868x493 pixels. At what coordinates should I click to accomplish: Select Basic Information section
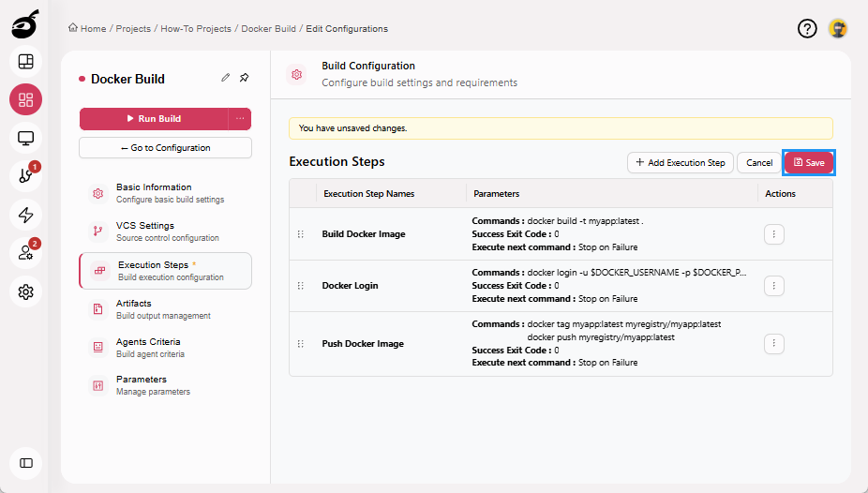(x=166, y=193)
